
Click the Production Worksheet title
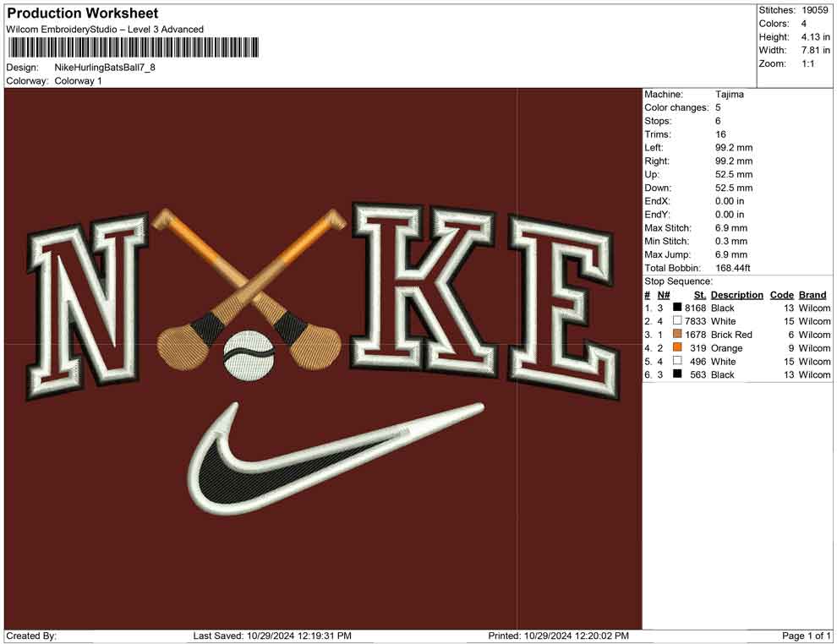[x=83, y=14]
